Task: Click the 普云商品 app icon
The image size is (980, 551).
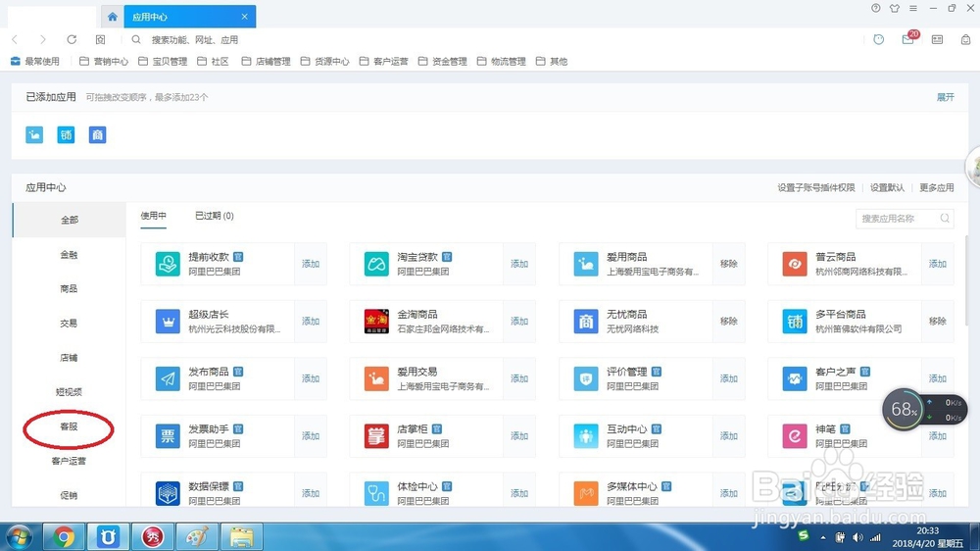Action: 795,264
